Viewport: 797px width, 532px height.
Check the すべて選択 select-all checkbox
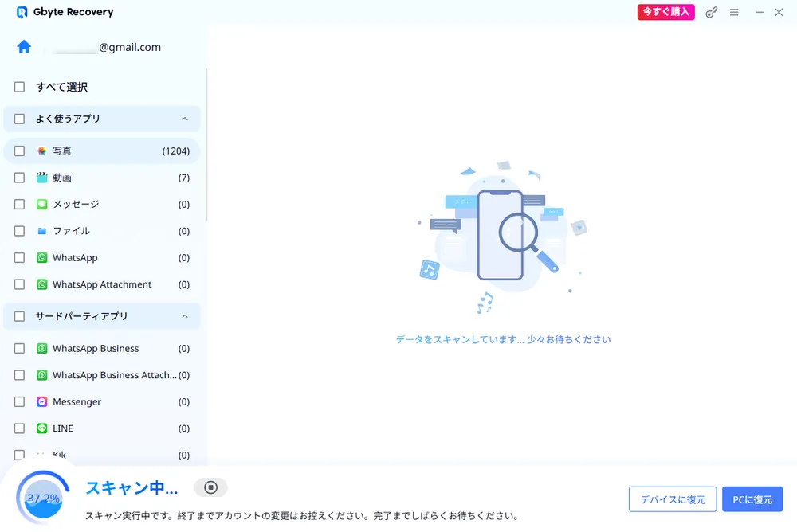pyautogui.click(x=19, y=87)
